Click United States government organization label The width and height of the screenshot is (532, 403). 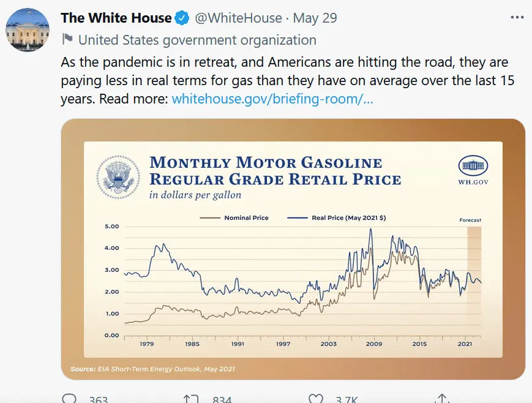[x=197, y=40]
